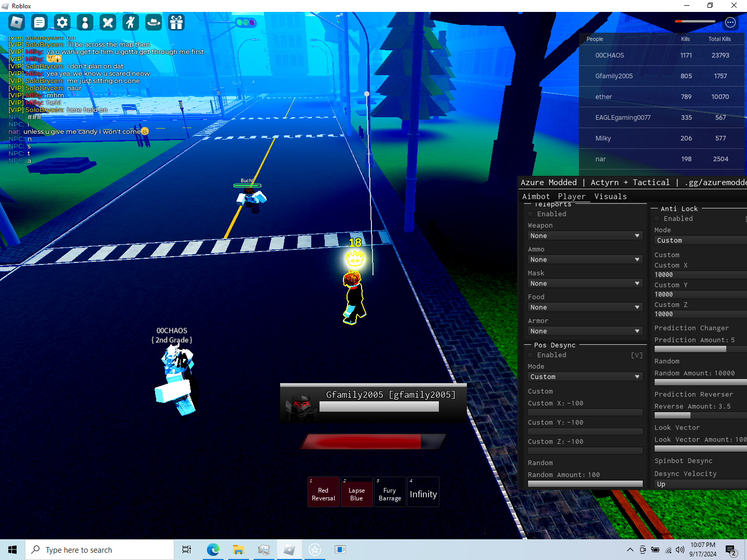
Task: Adjust the Reverse Amount slider
Action: (700, 415)
